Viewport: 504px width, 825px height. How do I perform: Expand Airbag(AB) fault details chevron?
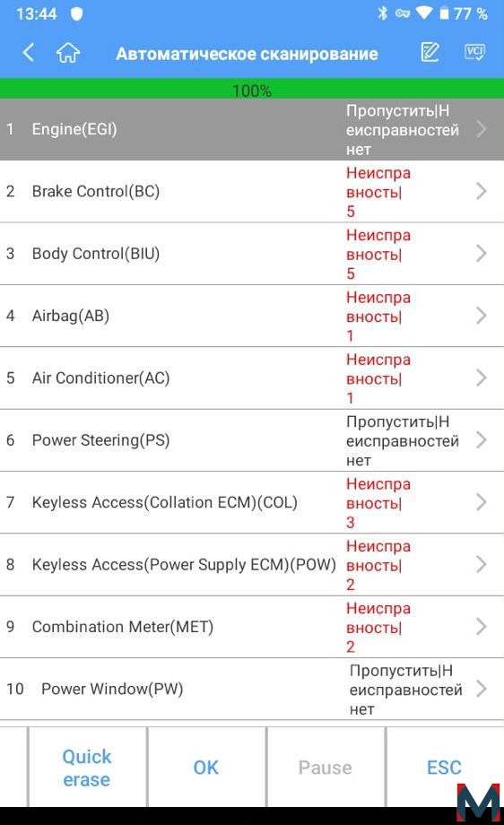pos(481,316)
